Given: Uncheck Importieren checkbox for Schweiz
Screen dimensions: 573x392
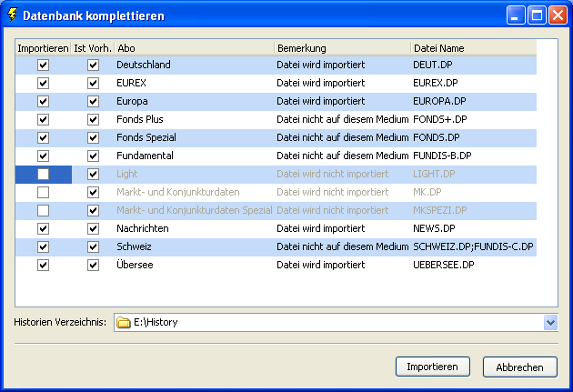Looking at the screenshot, I should [43, 246].
